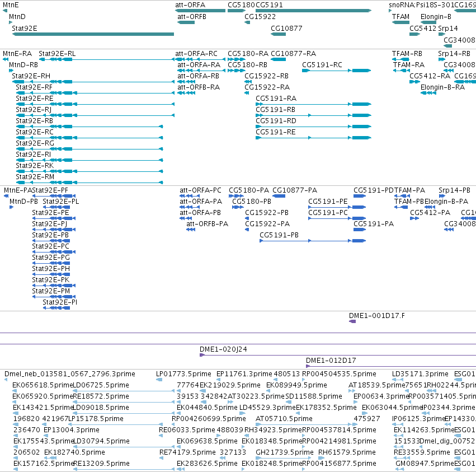Click the CG15922 gene label

(x=260, y=17)
